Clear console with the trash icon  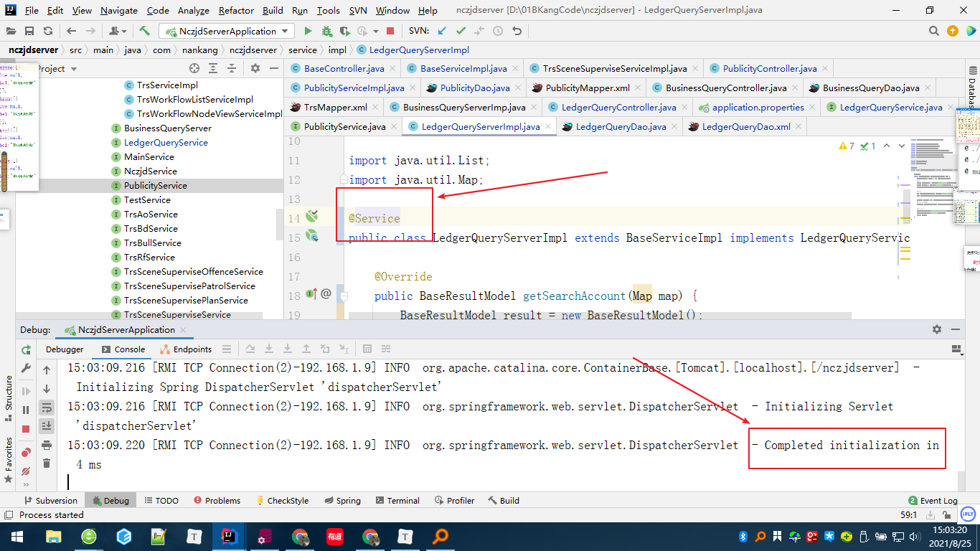point(47,463)
